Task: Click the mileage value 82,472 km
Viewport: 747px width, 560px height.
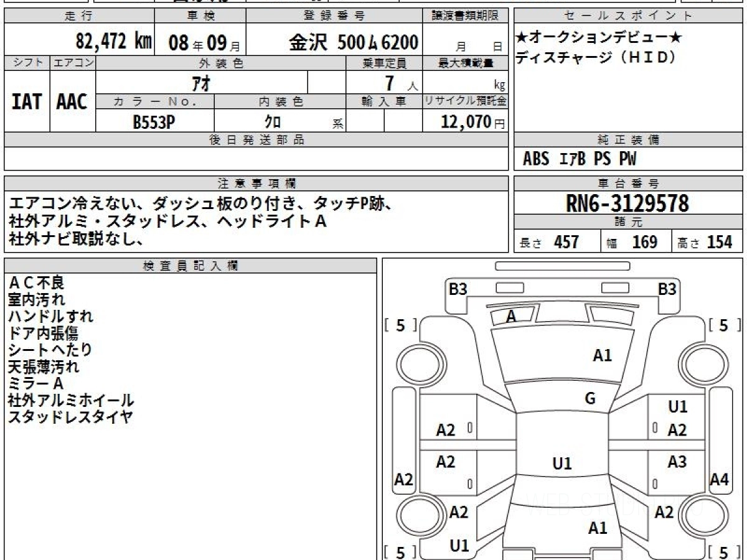Action: (114, 42)
